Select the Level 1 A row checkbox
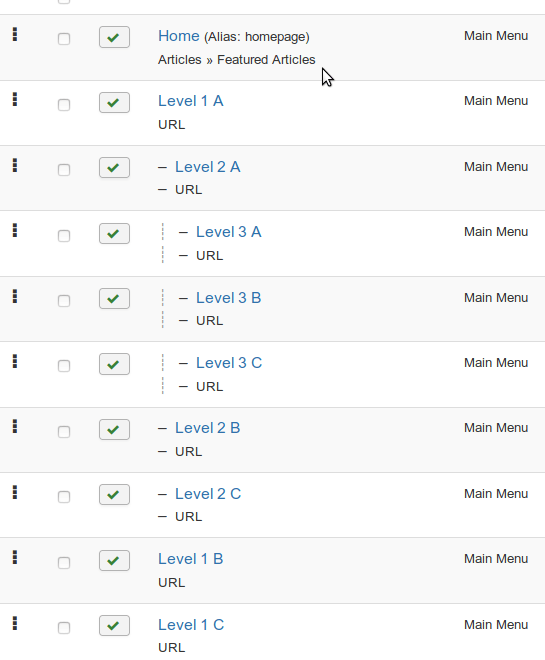This screenshot has height=660, width=545. coord(64,105)
